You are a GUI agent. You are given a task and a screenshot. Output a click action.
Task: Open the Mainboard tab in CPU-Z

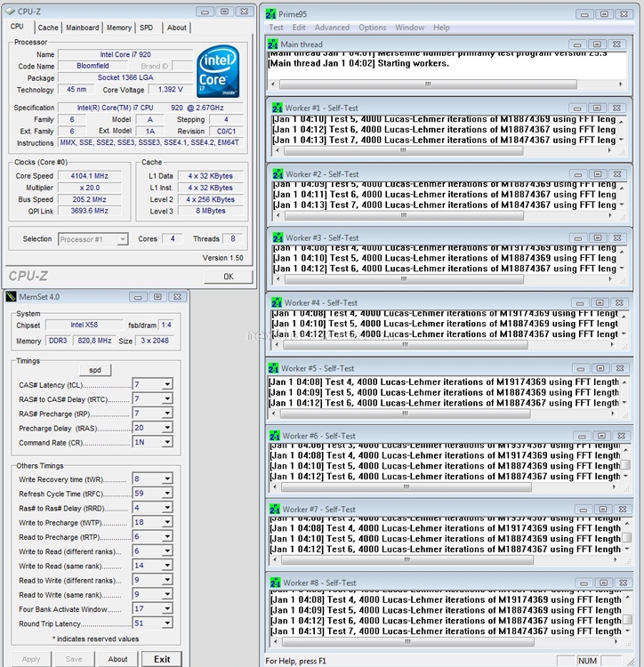click(83, 28)
